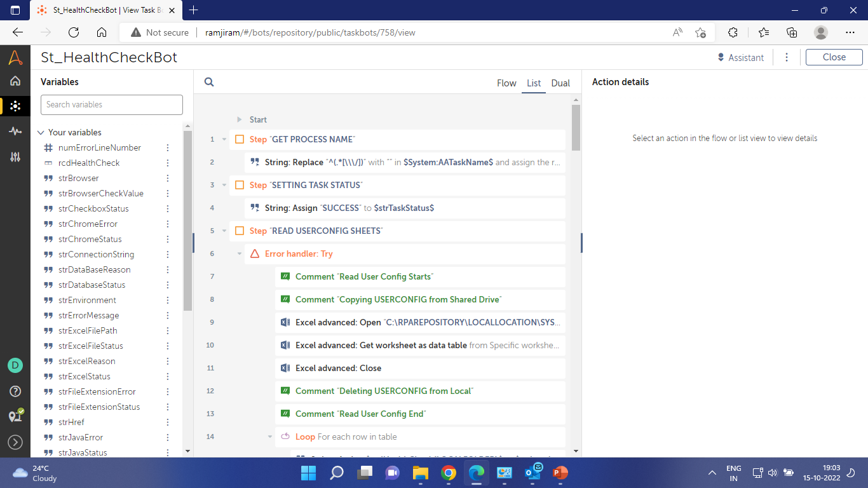Switch to the Dual view tab
Viewport: 868px width, 488px height.
560,83
